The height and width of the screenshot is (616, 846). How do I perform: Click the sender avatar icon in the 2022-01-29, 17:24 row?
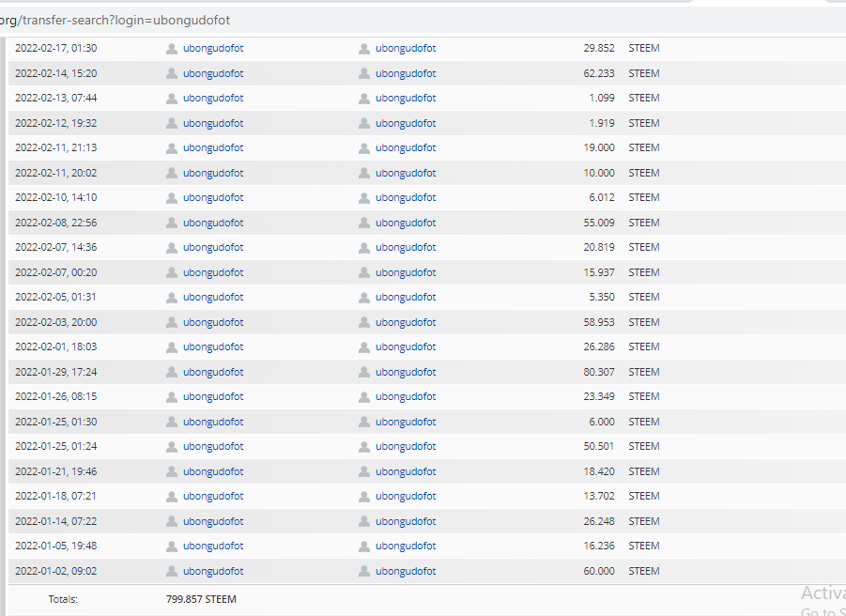[172, 372]
